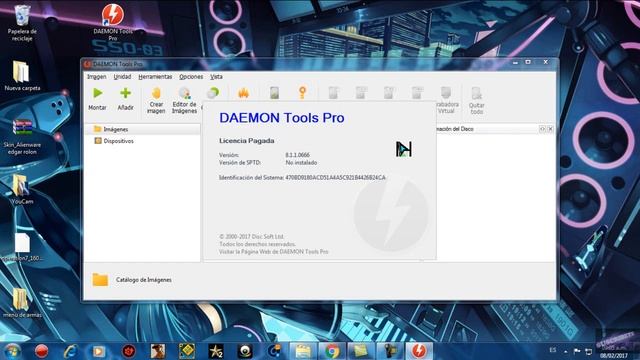Open the network tray icon

pyautogui.click(x=589, y=351)
